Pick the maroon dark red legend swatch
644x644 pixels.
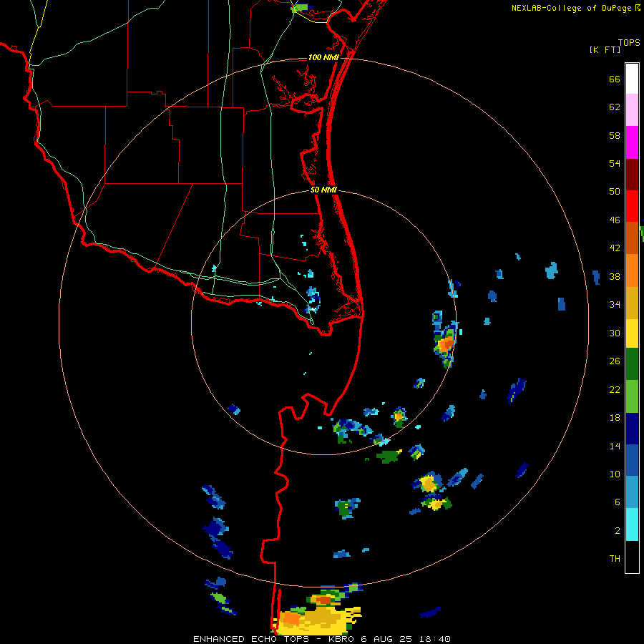632,175
